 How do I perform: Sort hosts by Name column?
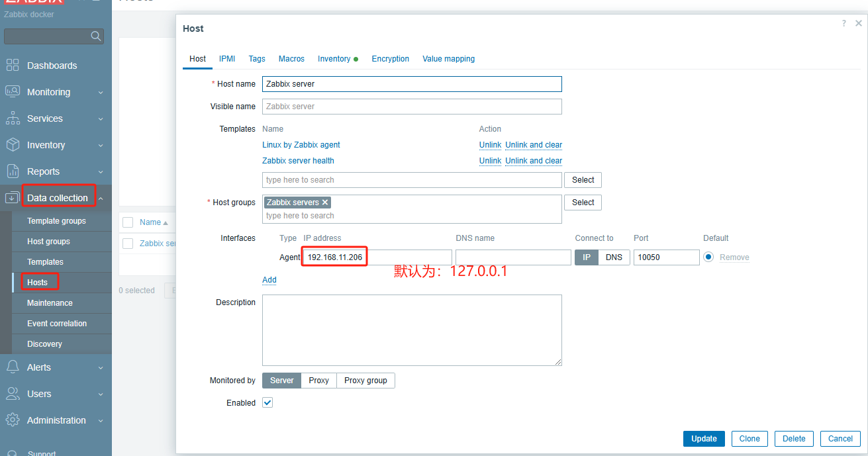154,222
